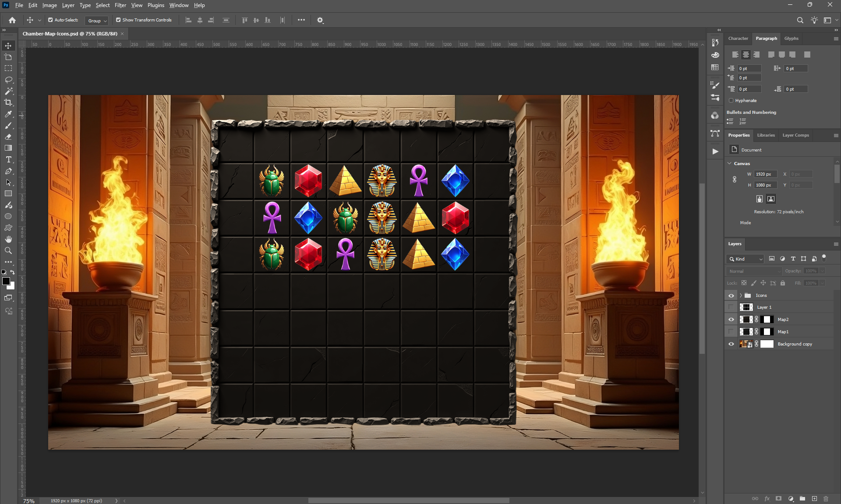The image size is (841, 504).
Task: Expand the Icons layer group
Action: (741, 296)
